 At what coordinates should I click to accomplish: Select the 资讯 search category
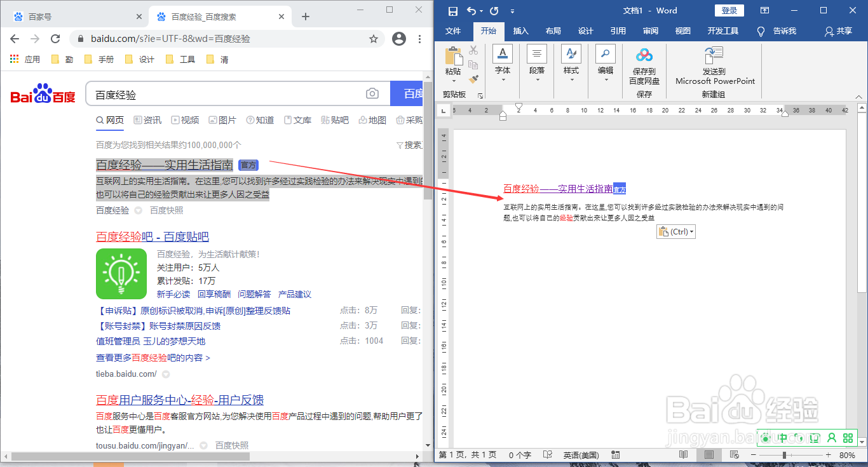(147, 120)
